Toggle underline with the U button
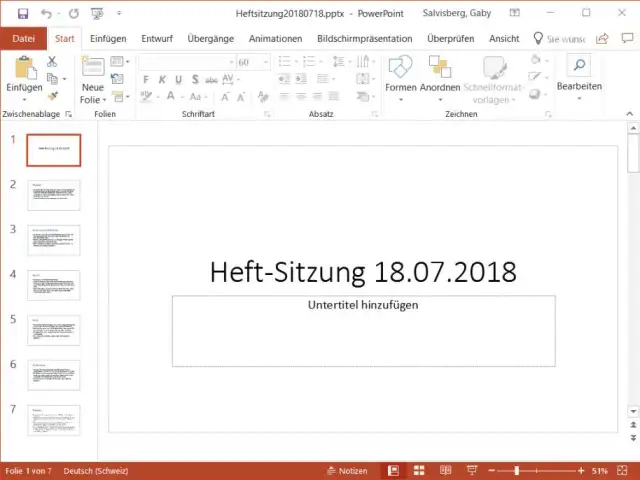 click(178, 79)
